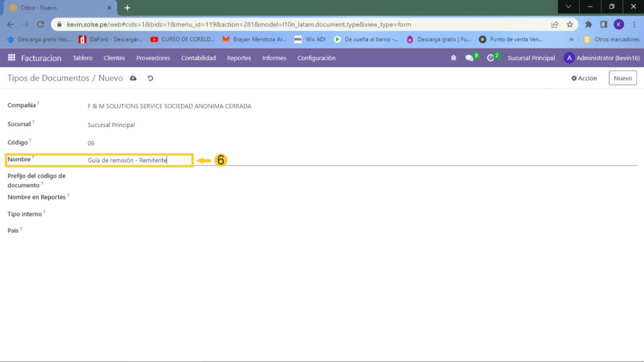
Task: Open the debug bug icon in navbar
Action: 453,58
